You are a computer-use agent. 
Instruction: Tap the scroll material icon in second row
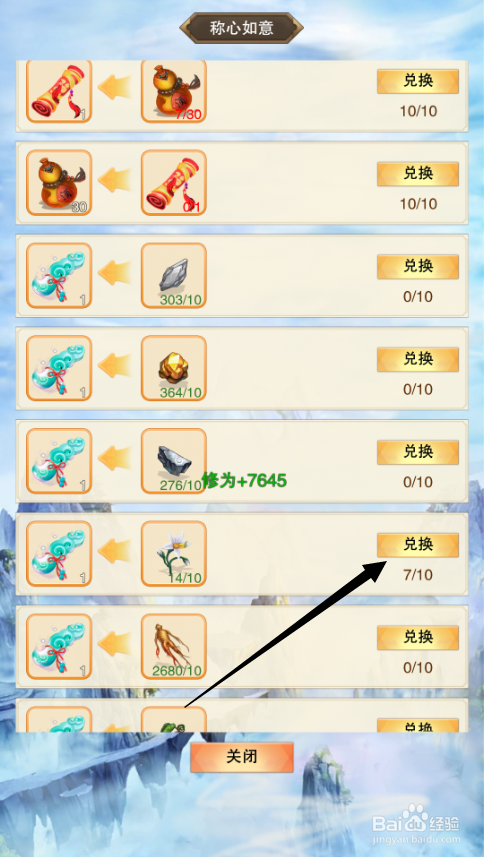click(x=174, y=183)
